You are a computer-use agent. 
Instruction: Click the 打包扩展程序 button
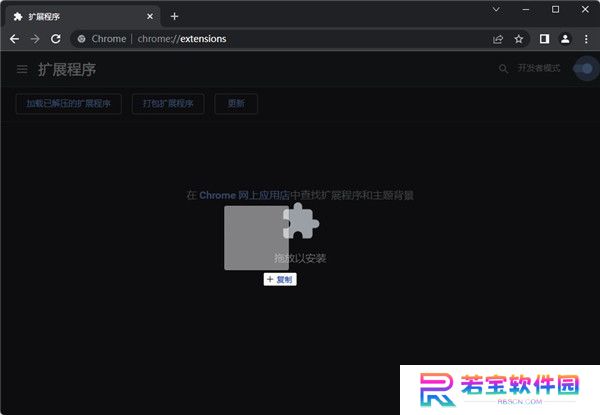(x=168, y=104)
